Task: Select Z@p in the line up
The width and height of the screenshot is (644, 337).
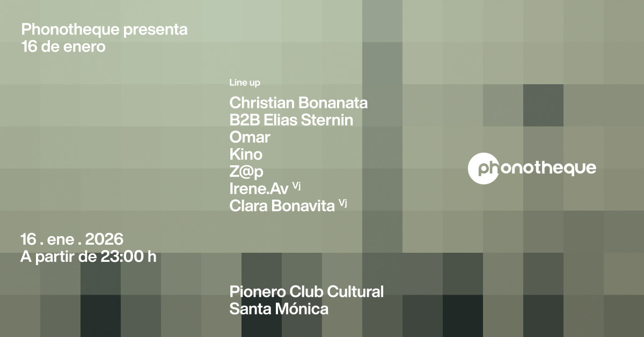Action: (x=246, y=172)
